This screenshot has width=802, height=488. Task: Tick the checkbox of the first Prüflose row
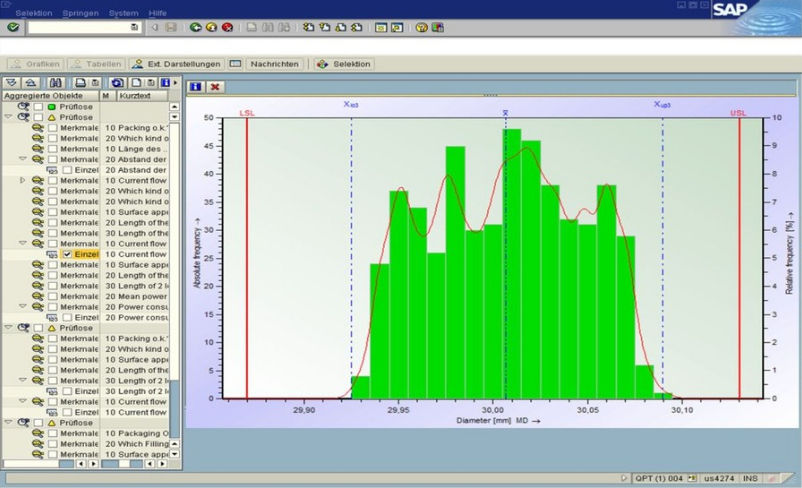point(38,106)
